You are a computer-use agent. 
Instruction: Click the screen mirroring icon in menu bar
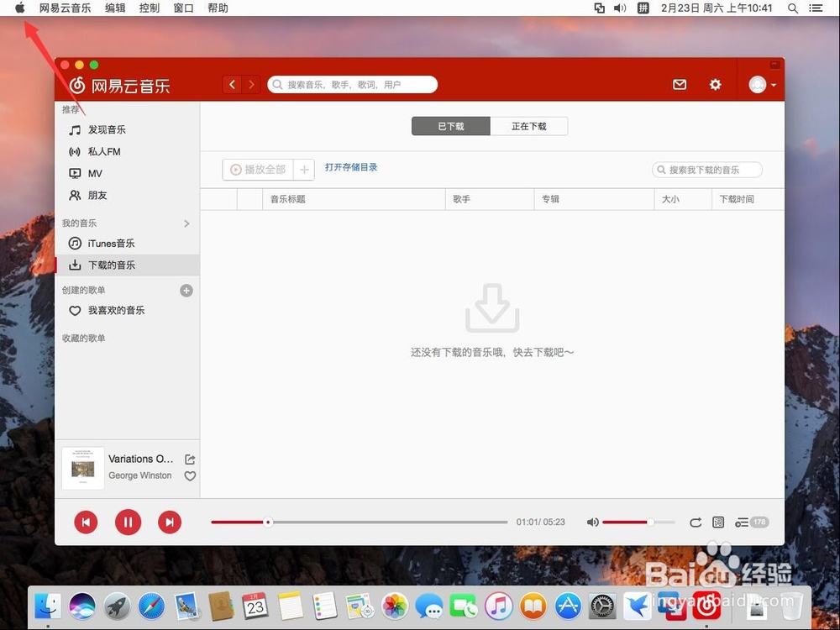tap(600, 8)
